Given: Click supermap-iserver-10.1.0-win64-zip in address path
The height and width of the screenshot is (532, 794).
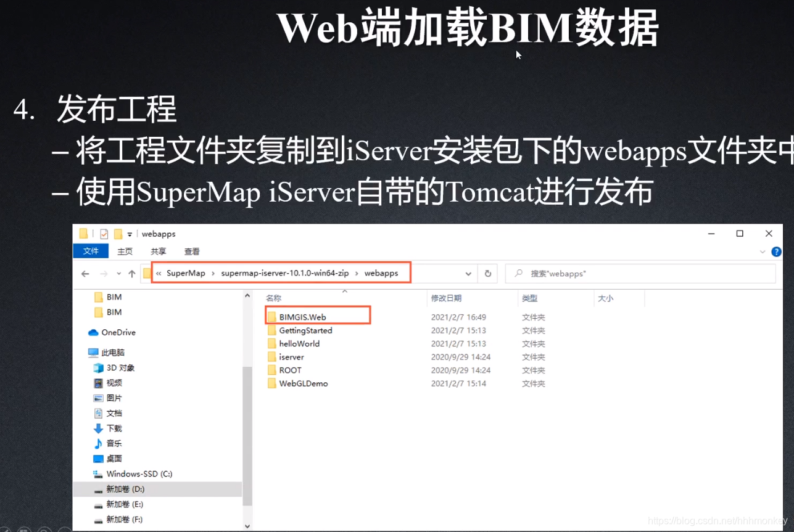Looking at the screenshot, I should tap(284, 273).
